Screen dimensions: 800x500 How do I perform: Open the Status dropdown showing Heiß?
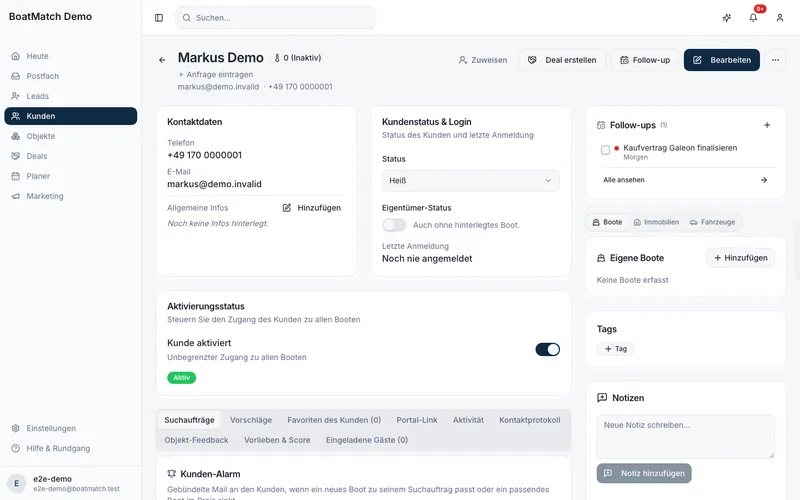point(470,181)
